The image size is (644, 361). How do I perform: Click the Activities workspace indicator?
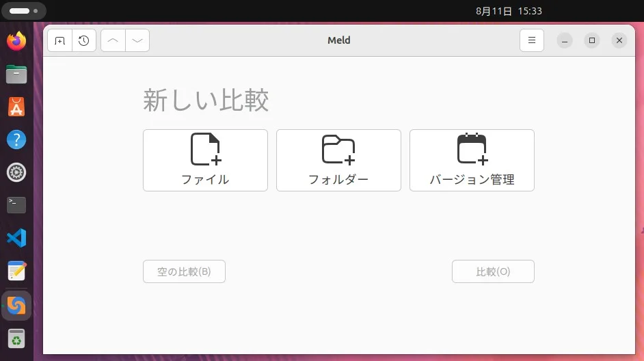tap(24, 11)
